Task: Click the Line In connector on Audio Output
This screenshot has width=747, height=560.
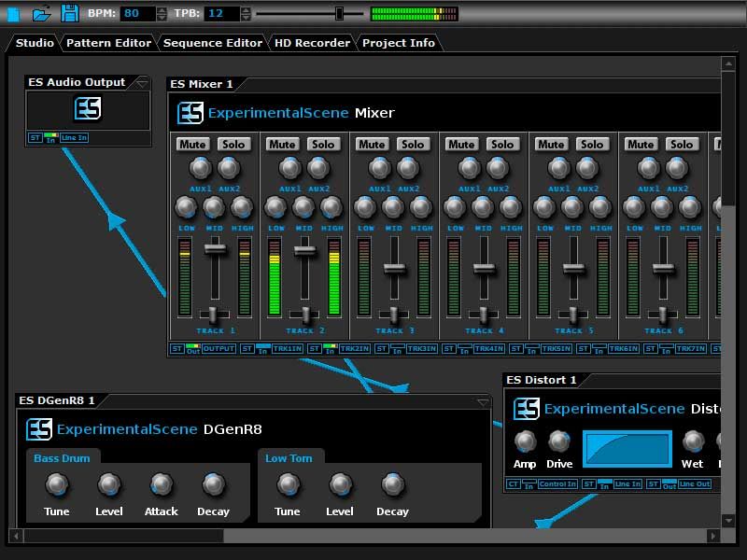Action: (x=74, y=138)
